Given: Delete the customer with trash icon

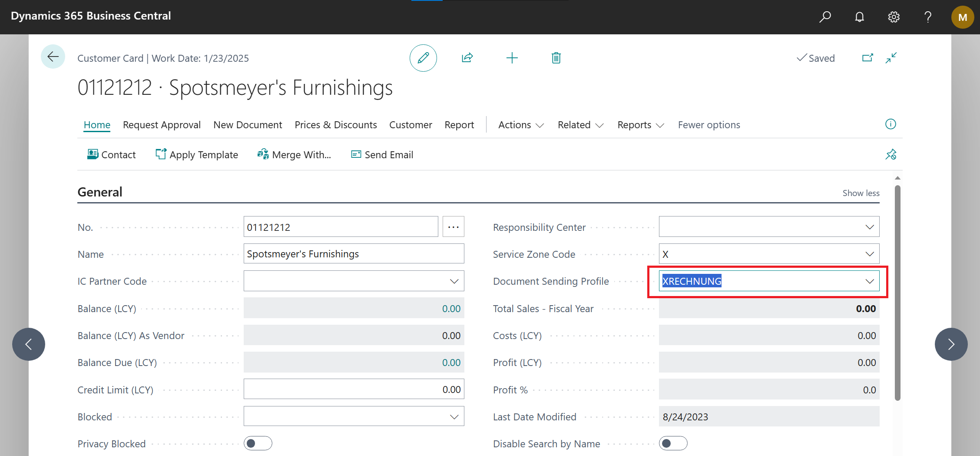Looking at the screenshot, I should pyautogui.click(x=556, y=58).
